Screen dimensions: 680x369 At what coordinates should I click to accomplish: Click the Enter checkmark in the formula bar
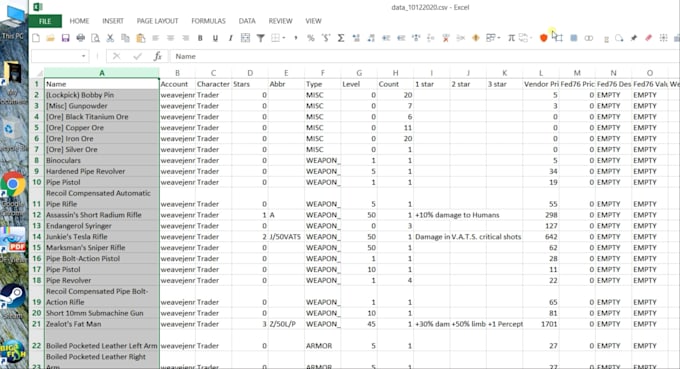point(137,56)
